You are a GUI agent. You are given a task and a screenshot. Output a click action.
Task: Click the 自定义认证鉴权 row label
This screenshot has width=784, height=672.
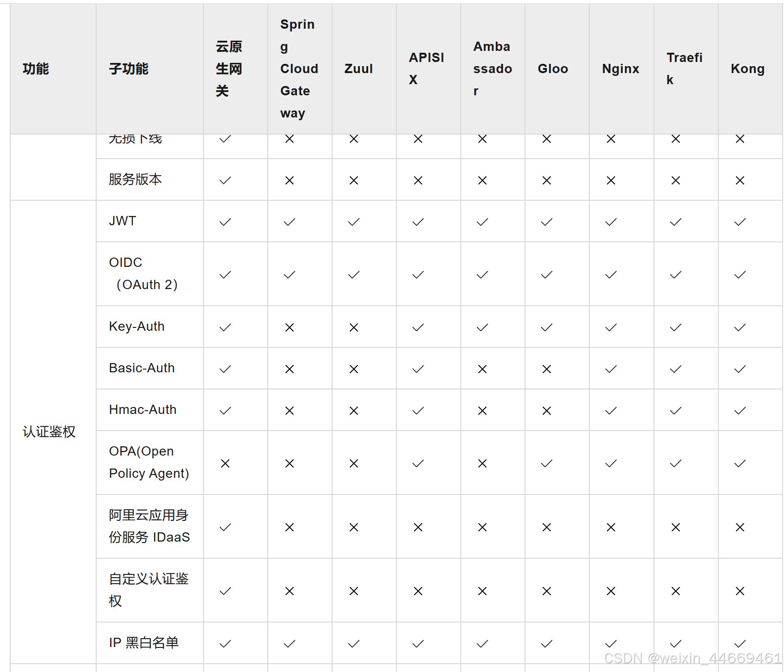pos(149,590)
